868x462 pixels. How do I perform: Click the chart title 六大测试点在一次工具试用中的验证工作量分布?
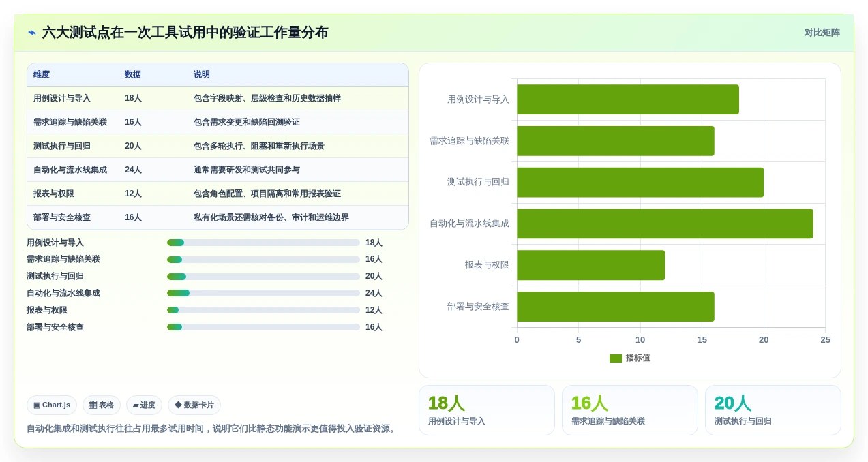pyautogui.click(x=185, y=33)
